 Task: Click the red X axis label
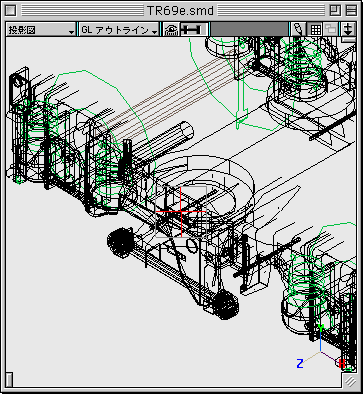click(x=341, y=363)
